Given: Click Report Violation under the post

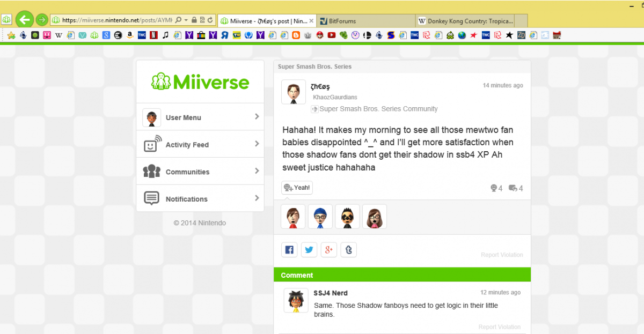Looking at the screenshot, I should (x=501, y=255).
